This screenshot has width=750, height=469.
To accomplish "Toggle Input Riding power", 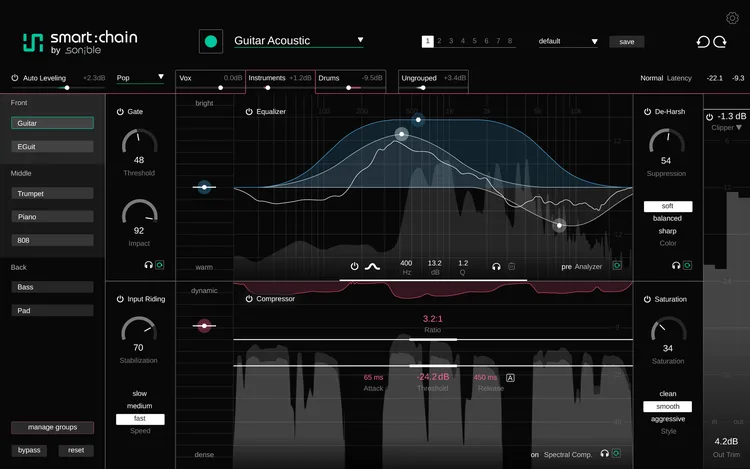I will 120,299.
